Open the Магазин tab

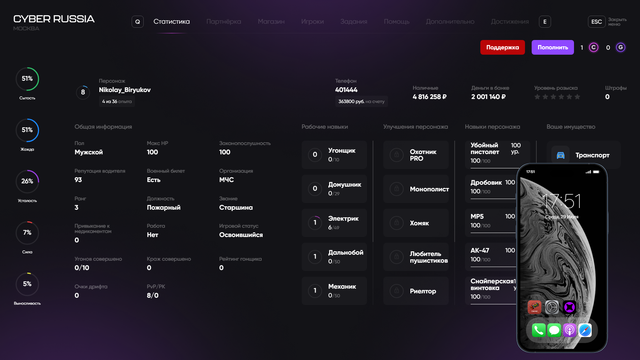(271, 22)
